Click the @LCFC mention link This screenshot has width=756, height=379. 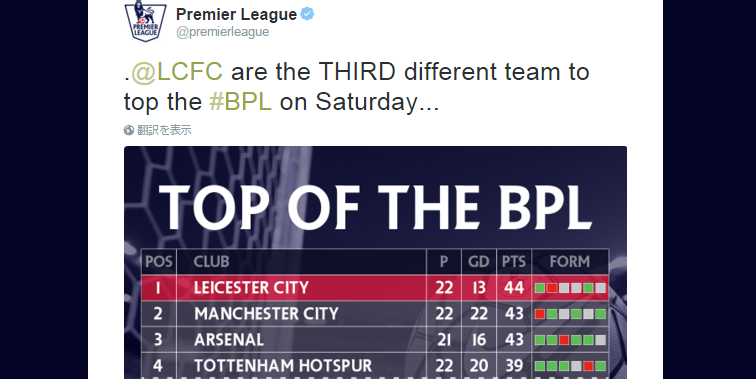click(177, 71)
